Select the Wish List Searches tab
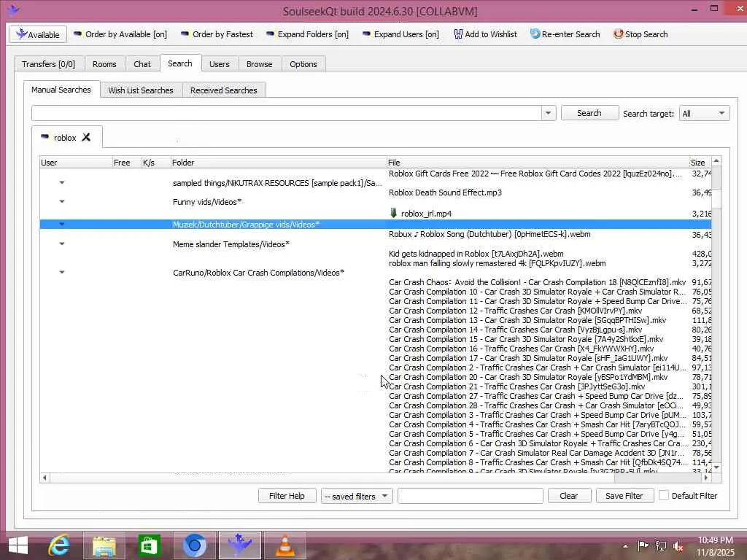 [x=141, y=90]
